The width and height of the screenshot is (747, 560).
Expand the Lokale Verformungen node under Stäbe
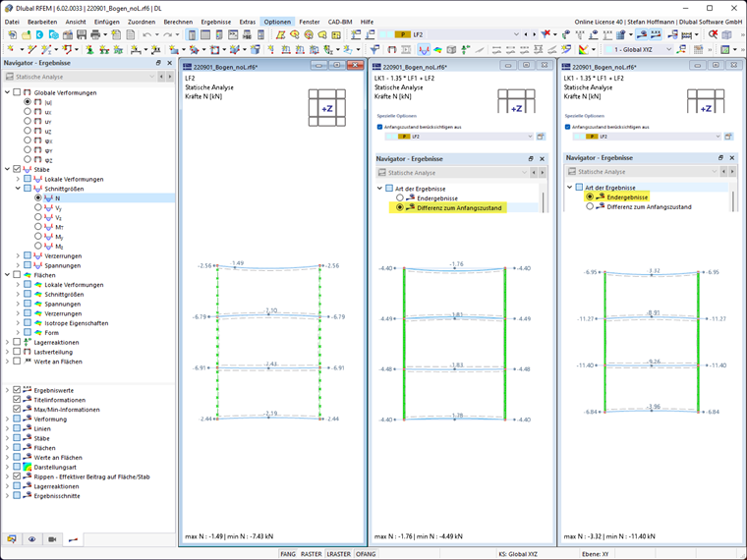coord(18,179)
